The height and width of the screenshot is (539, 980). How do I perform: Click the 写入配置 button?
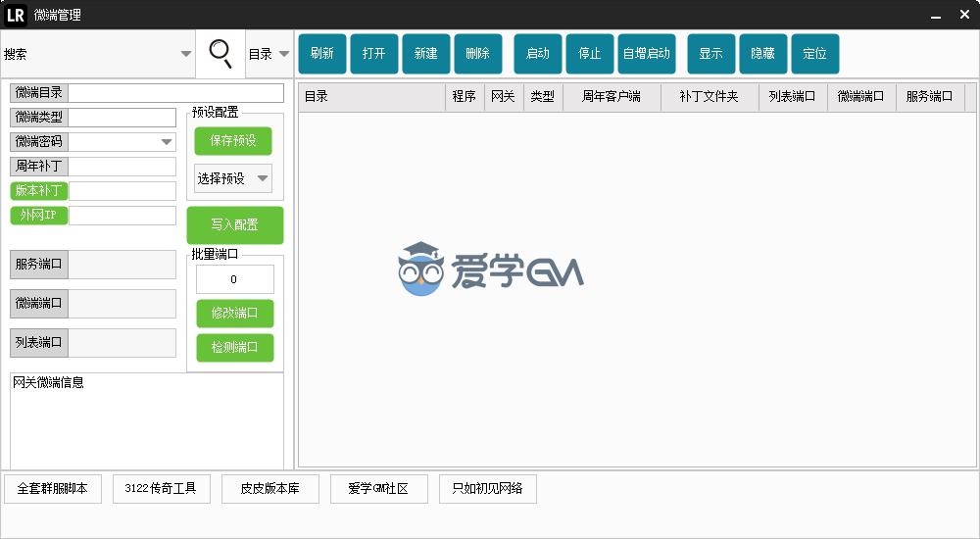235,224
